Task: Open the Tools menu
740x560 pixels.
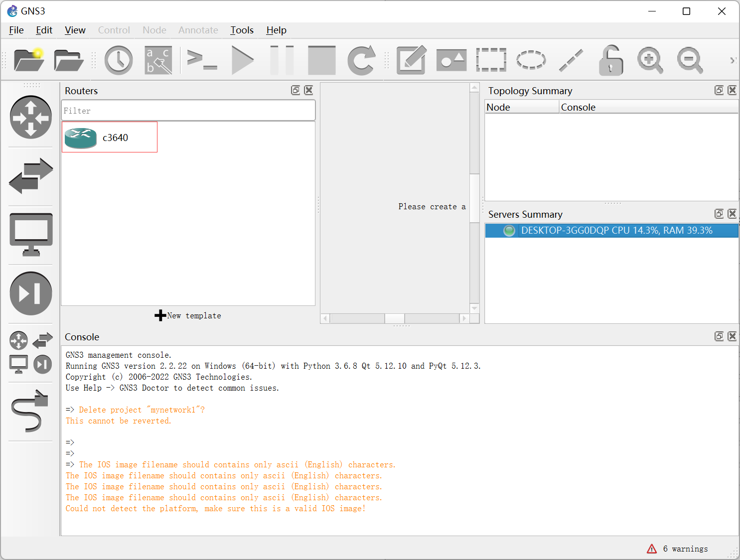Action: [242, 30]
